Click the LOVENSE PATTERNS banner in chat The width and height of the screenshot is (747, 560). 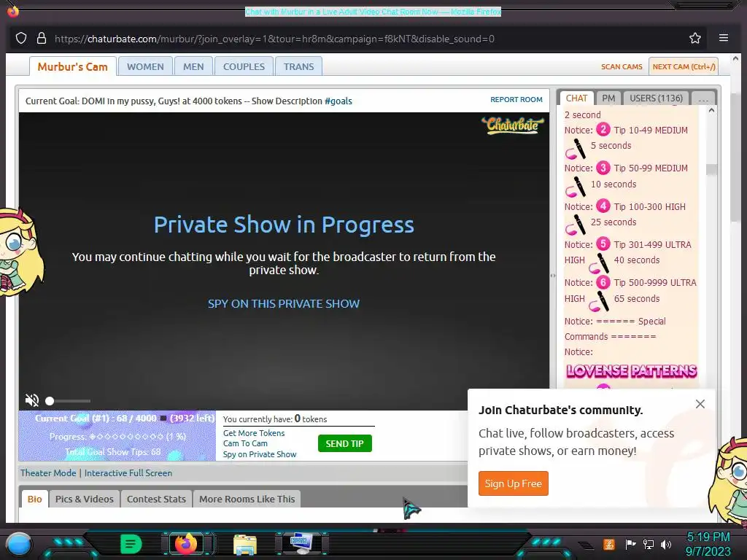pos(631,371)
